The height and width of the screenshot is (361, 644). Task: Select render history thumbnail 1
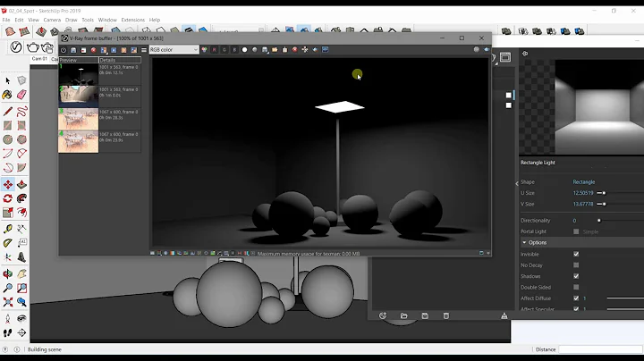click(79, 74)
